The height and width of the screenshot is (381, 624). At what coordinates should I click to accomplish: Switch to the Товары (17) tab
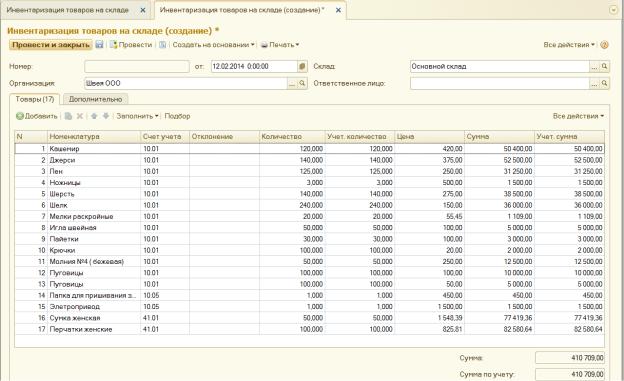click(35, 99)
